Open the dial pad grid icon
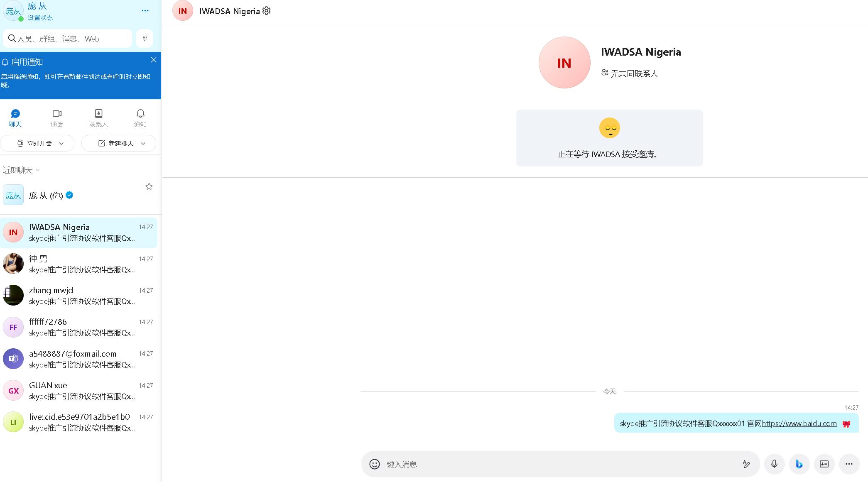Image resolution: width=868 pixels, height=482 pixels. [x=145, y=38]
